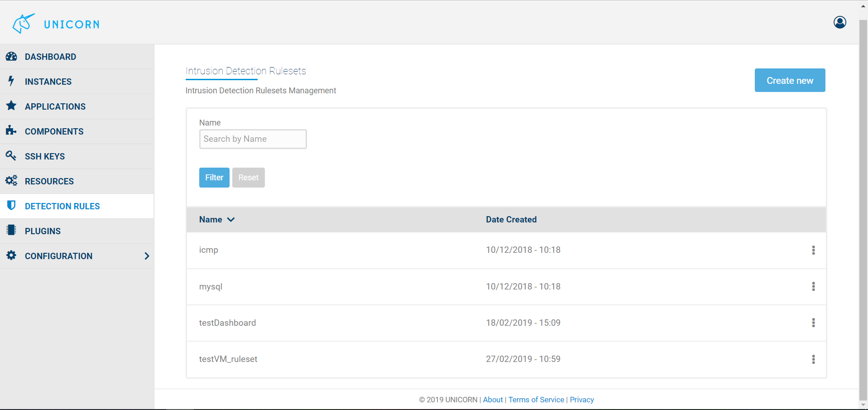Click the Components puzzle piece icon
The width and height of the screenshot is (868, 410).
pyautogui.click(x=11, y=131)
